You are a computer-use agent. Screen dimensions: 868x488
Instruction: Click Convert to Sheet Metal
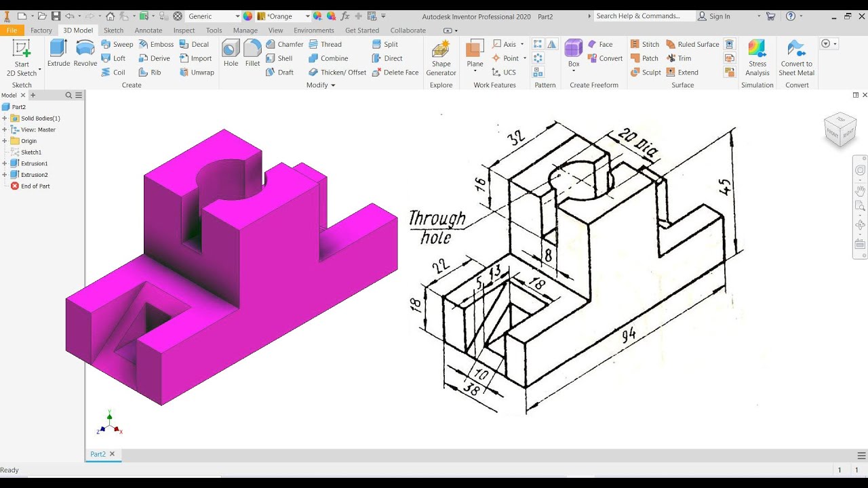796,59
